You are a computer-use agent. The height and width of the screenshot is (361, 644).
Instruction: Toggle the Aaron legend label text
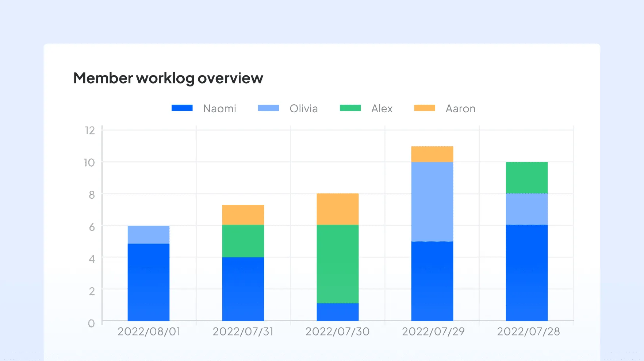click(460, 109)
